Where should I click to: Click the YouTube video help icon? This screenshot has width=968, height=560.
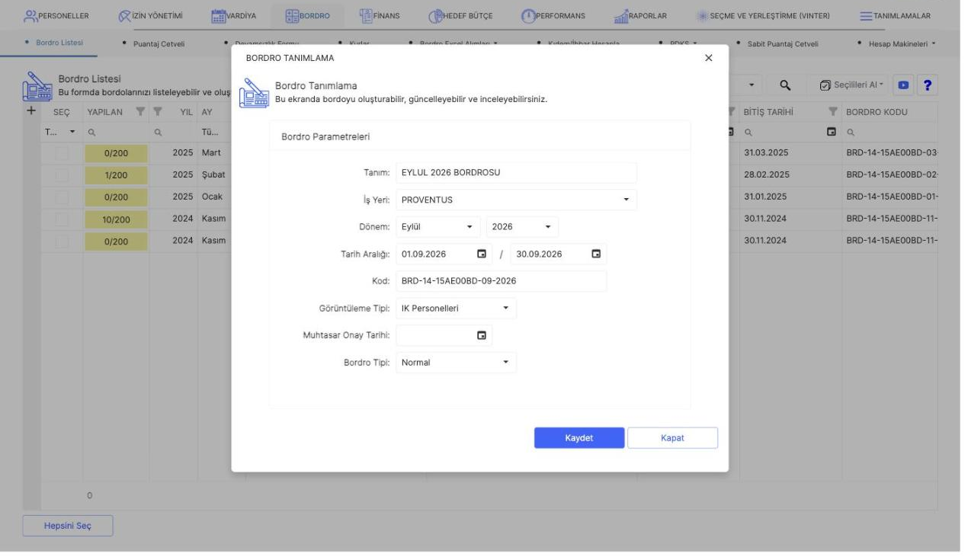click(x=903, y=84)
